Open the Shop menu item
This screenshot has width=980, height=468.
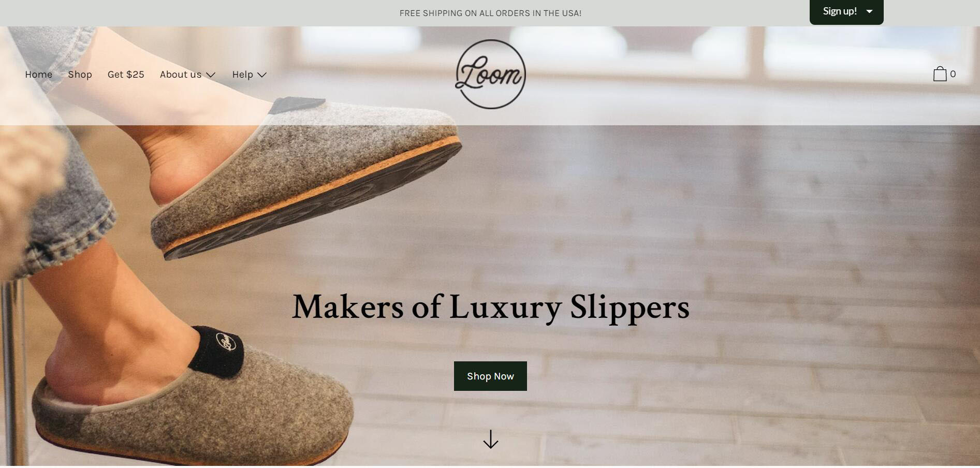(80, 75)
